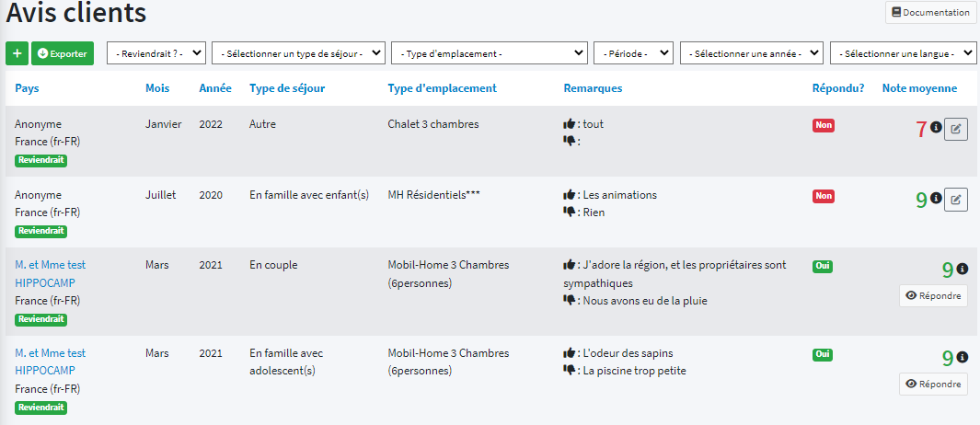Click the info icon for the En couple review
The width and height of the screenshot is (980, 425).
click(963, 269)
